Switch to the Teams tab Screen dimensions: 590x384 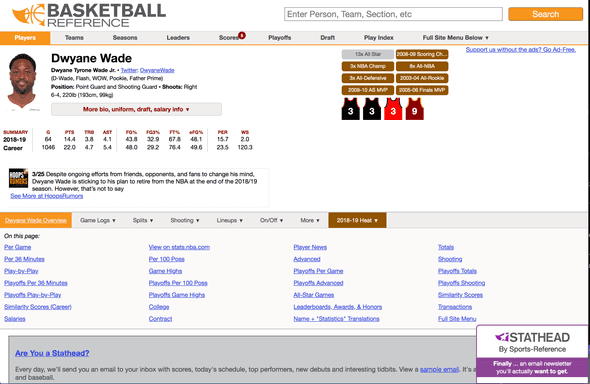(x=74, y=38)
